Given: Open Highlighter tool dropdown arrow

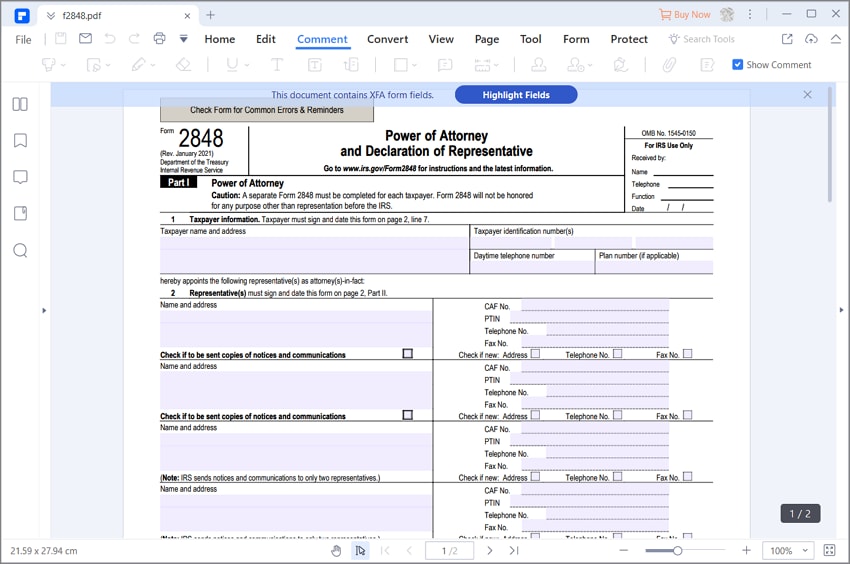Looking at the screenshot, I should point(63,66).
